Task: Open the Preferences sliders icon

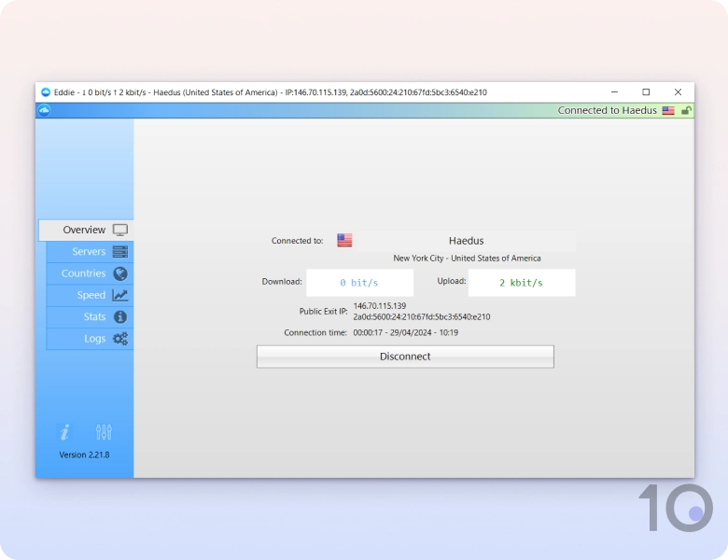Action: (104, 432)
